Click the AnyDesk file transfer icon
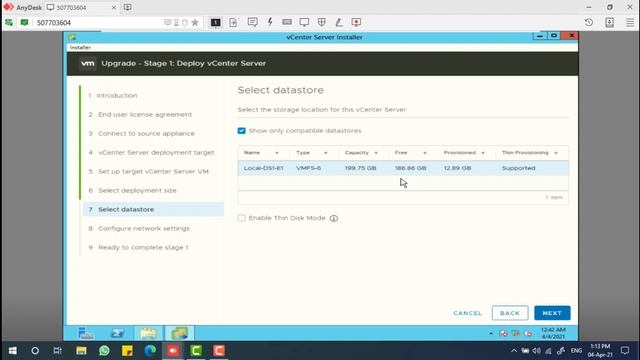 [233, 22]
